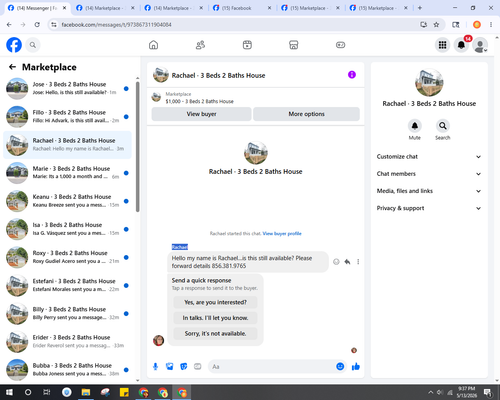Open the Reels video icon
This screenshot has height=400, width=500.
tap(247, 45)
